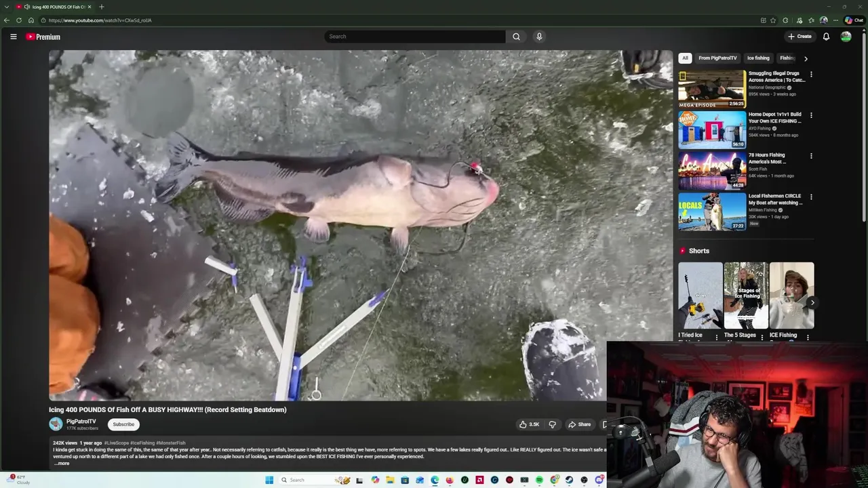Open more options for Home Depot 1v1v1 video
Image resolution: width=868 pixels, height=488 pixels.
811,115
